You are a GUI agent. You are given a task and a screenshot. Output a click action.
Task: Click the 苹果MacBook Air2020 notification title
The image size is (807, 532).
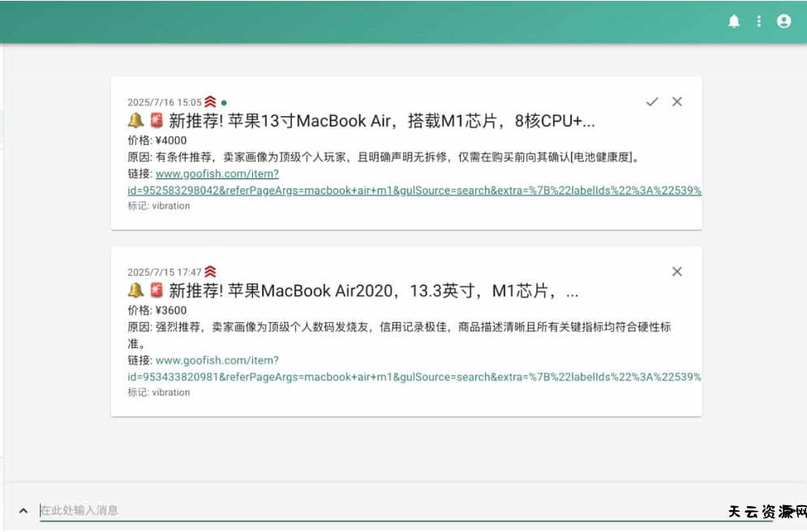point(373,291)
